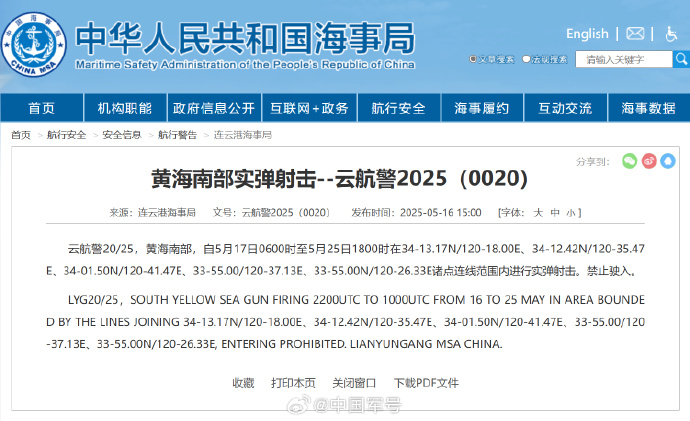The height and width of the screenshot is (421, 690).
Task: Go to 航行安全 in breadcrumb
Action: (66, 135)
